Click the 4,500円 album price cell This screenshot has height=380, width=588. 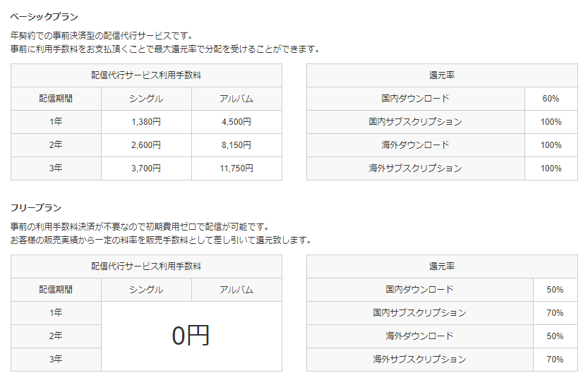pyautogui.click(x=236, y=122)
